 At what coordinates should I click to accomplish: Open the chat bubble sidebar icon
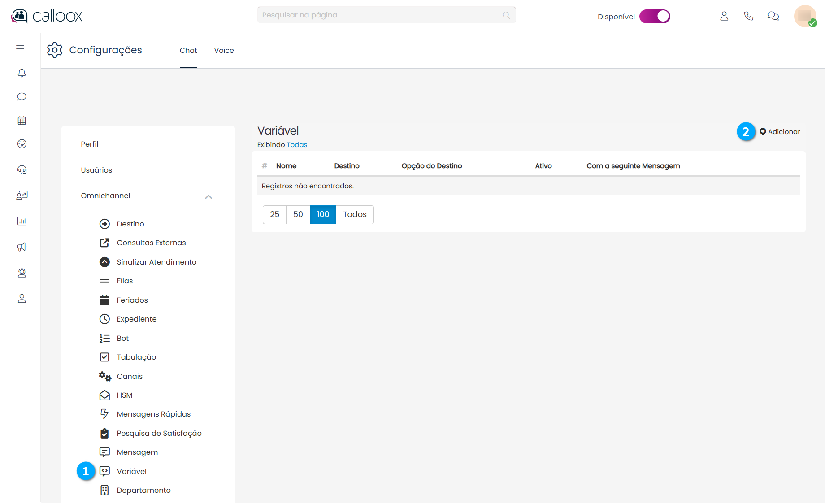tap(22, 97)
